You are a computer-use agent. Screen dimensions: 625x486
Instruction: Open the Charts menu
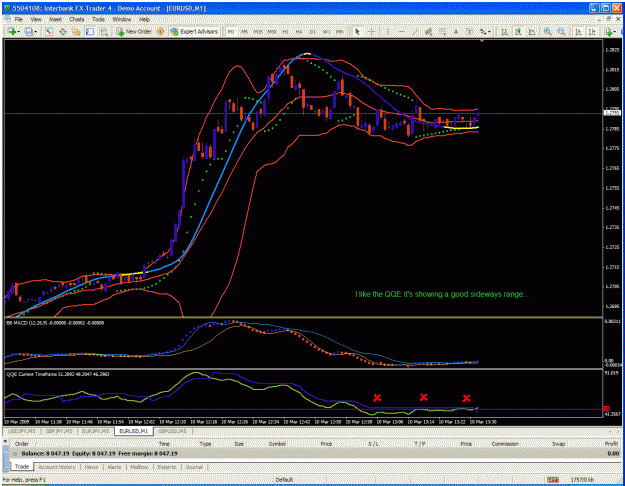tap(77, 19)
